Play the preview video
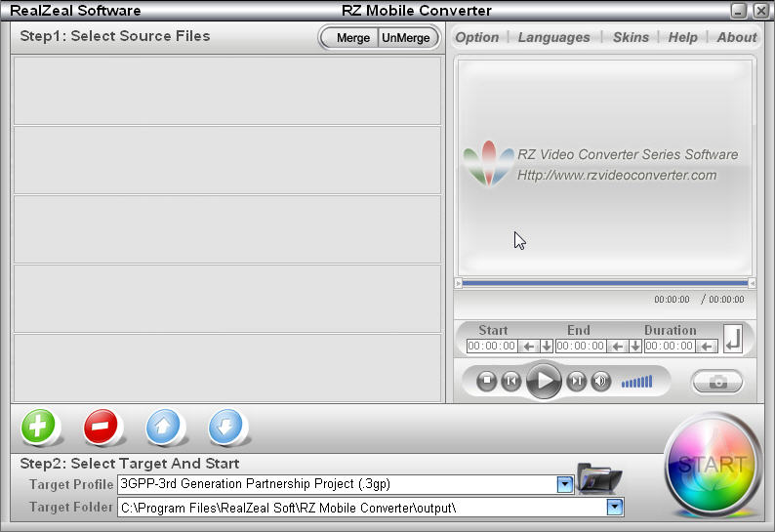Screen dimensions: 775x532 click(544, 381)
